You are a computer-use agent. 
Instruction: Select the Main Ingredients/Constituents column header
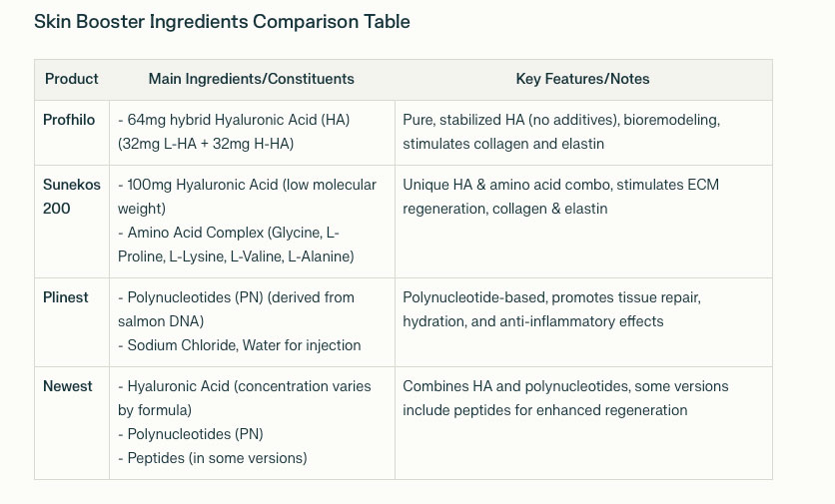251,79
